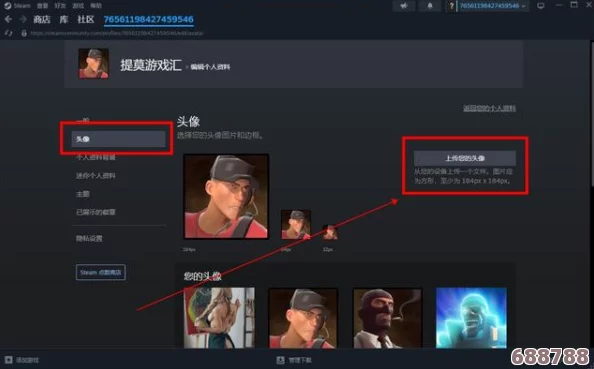The height and width of the screenshot is (369, 594).
Task: Select 主题 in the settings sidebar
Action: click(83, 194)
